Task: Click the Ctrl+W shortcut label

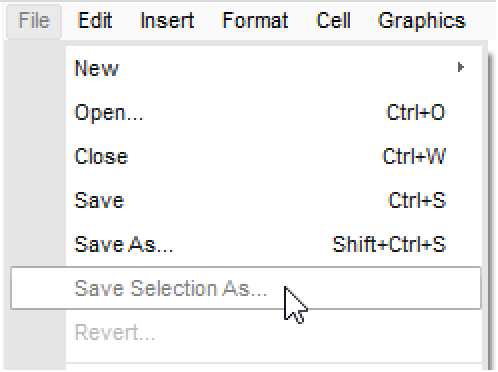Action: pos(414,156)
